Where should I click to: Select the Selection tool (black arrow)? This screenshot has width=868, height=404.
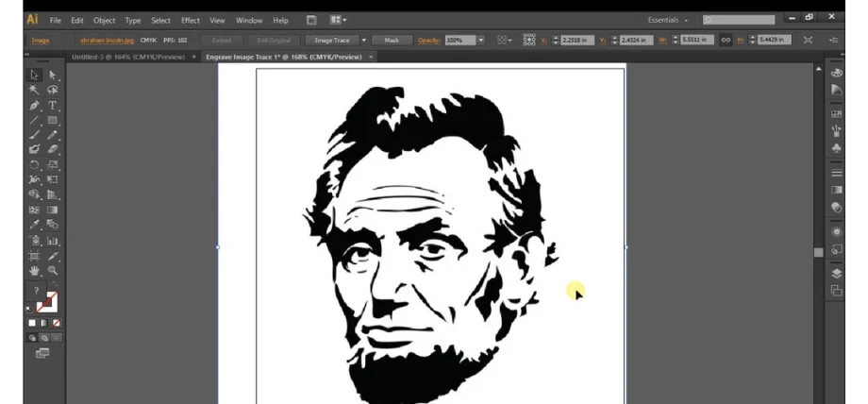pyautogui.click(x=34, y=76)
